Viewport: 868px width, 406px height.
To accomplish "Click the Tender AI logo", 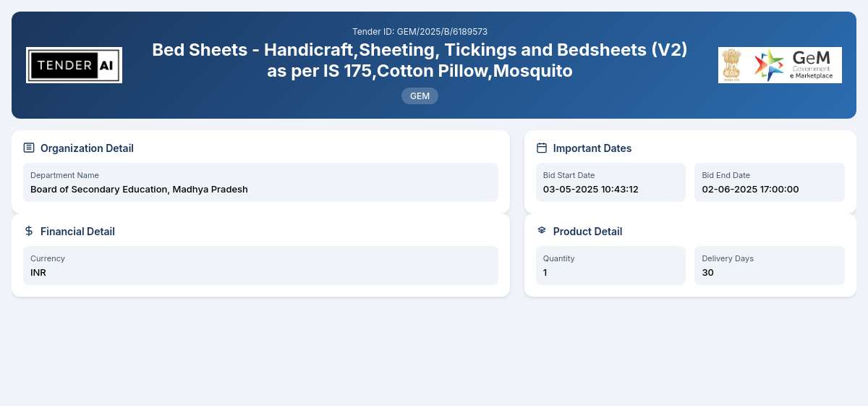I will (74, 65).
